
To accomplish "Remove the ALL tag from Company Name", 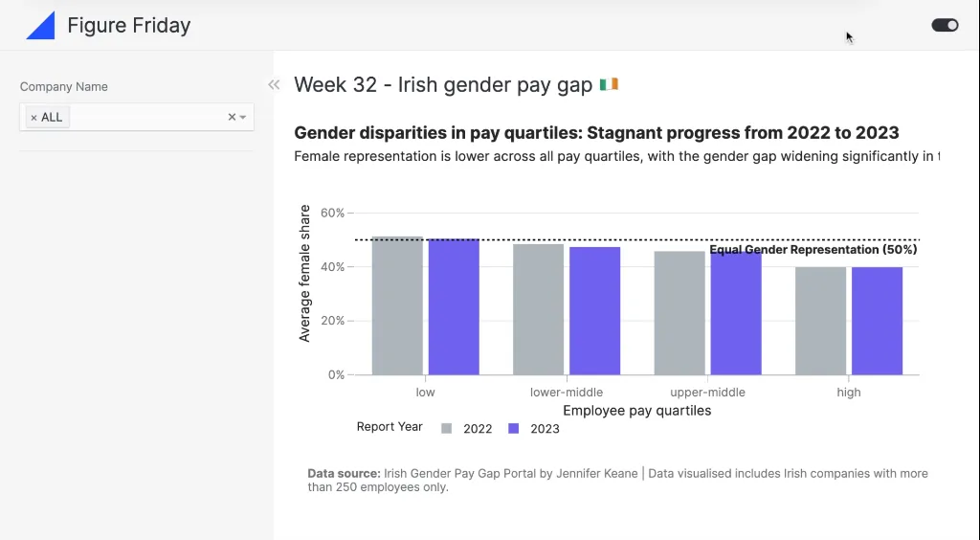I will click(33, 118).
